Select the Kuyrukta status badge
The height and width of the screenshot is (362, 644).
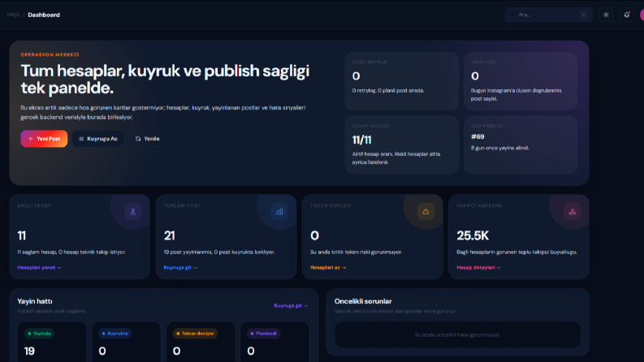pos(115,334)
